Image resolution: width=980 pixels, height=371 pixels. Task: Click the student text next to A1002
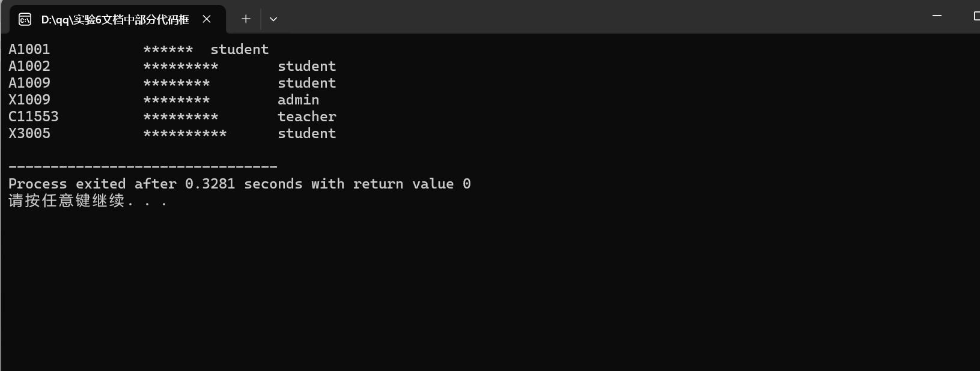(307, 67)
